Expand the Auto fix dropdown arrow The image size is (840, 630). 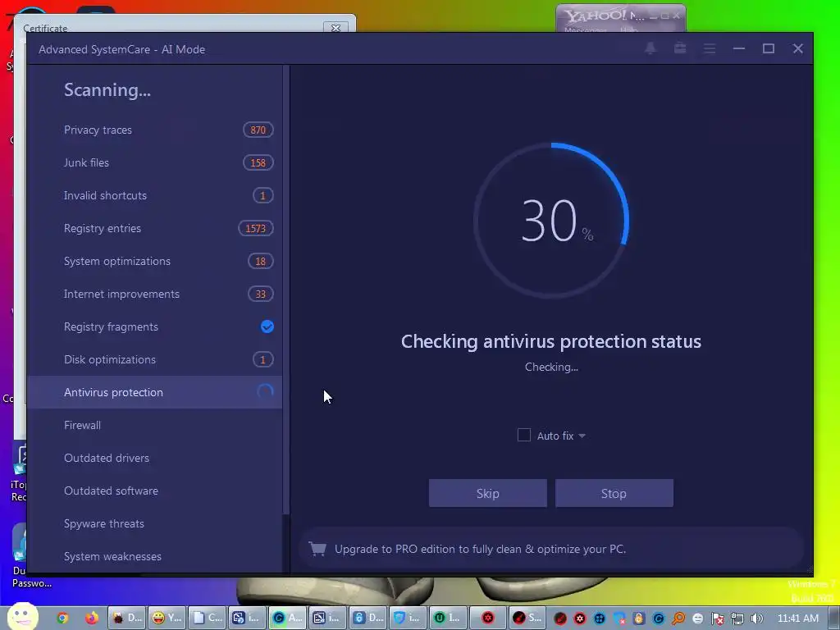(x=582, y=436)
